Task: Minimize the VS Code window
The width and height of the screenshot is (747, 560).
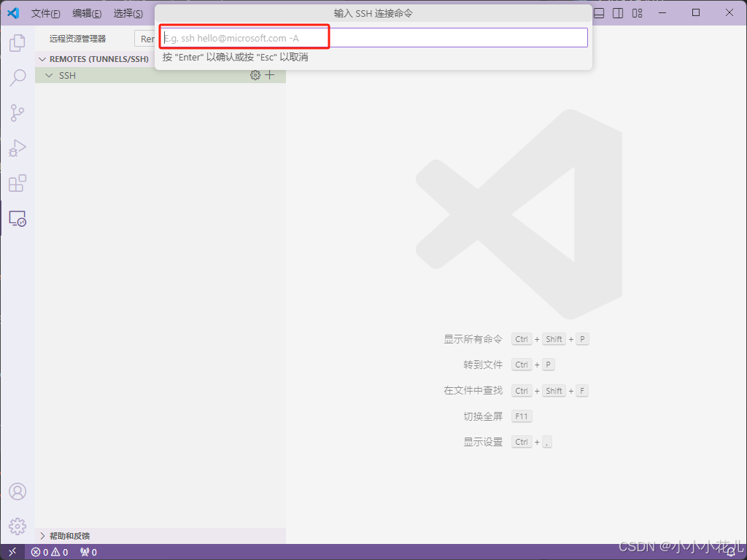Action: [x=662, y=13]
